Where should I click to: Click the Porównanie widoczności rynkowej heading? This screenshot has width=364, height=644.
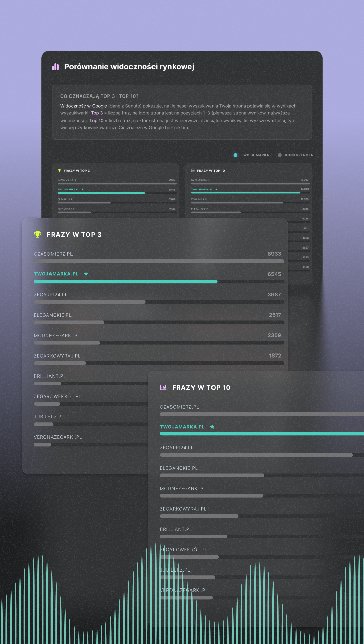point(129,67)
